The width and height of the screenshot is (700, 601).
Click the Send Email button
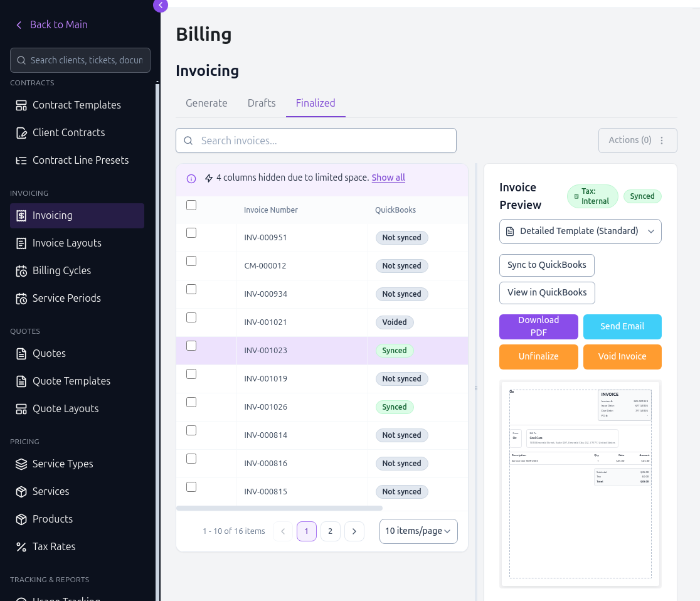[622, 326]
